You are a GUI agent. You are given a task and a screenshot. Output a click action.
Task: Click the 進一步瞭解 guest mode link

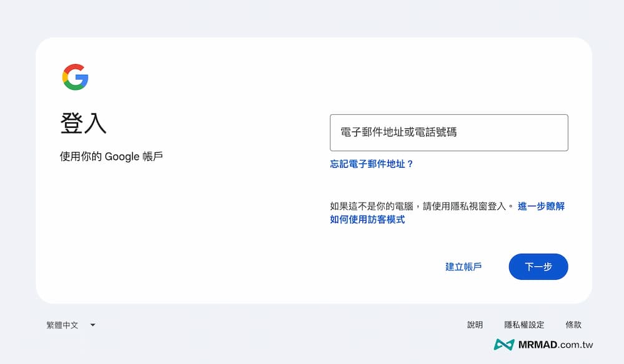[x=540, y=206]
